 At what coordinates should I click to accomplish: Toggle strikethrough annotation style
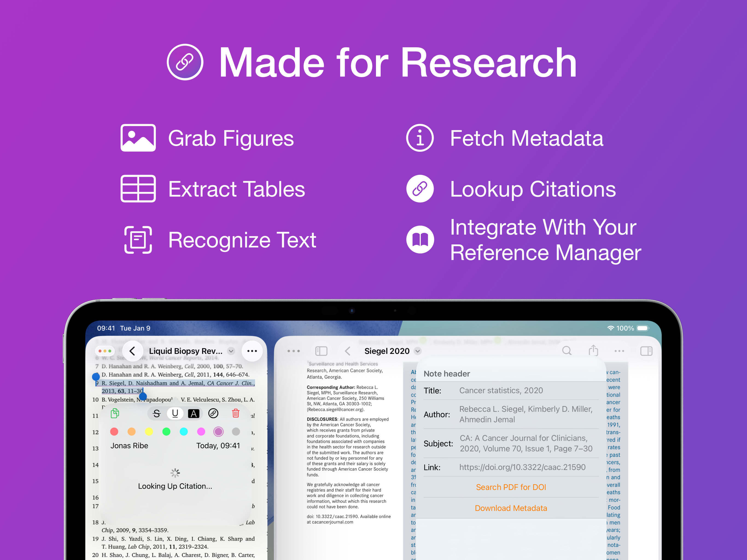(157, 413)
